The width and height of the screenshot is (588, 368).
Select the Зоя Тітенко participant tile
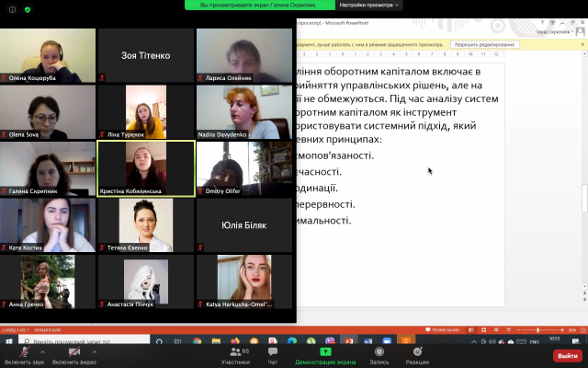click(x=146, y=55)
